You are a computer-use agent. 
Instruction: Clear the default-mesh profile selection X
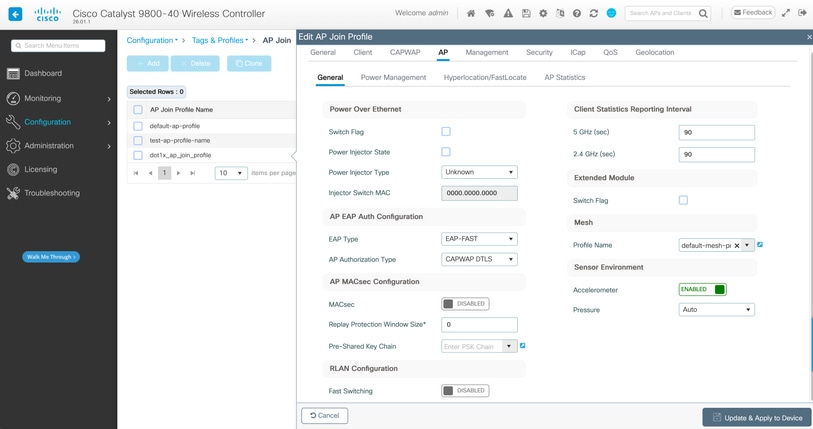737,246
